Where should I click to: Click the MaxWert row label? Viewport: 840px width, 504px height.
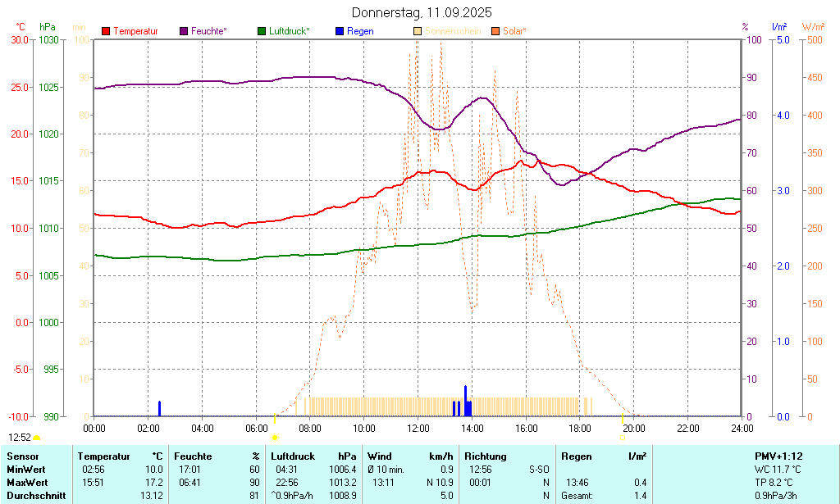(x=27, y=482)
